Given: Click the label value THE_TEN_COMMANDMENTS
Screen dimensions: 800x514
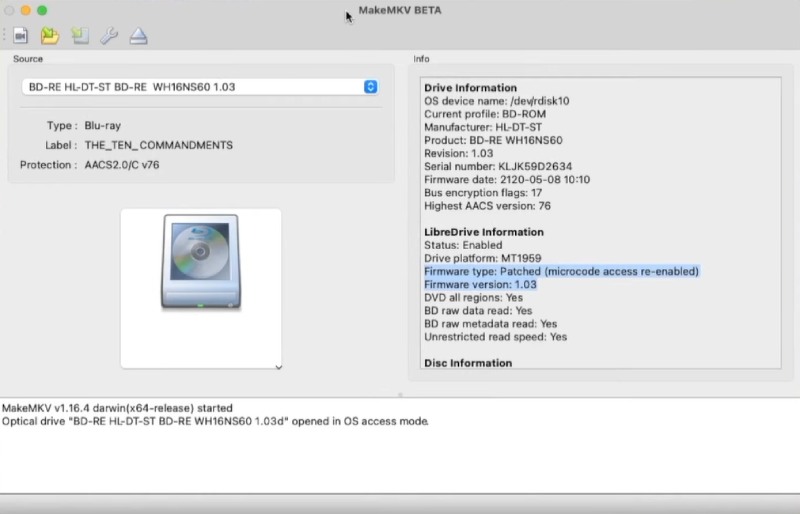Looking at the screenshot, I should click(x=159, y=145).
